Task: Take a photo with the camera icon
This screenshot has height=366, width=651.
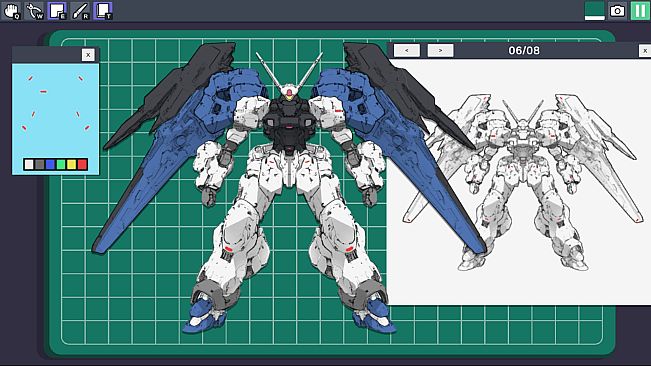Action: coord(617,11)
